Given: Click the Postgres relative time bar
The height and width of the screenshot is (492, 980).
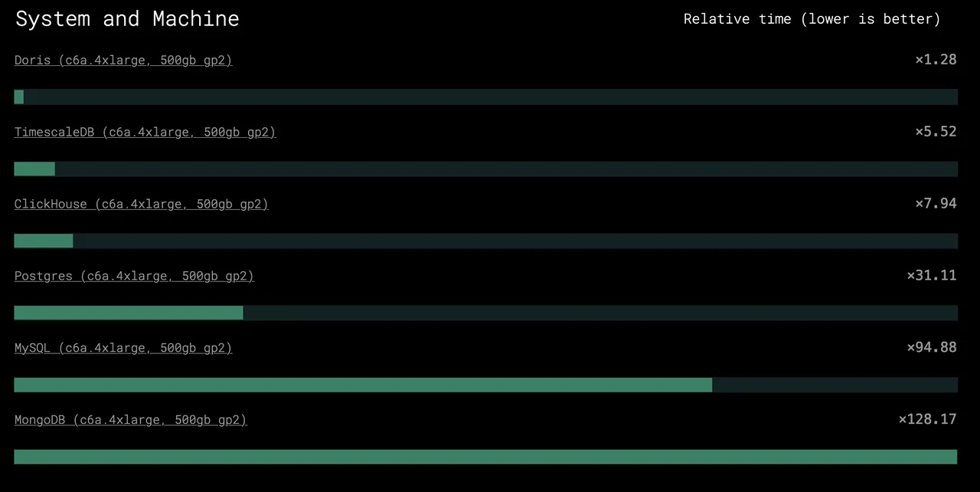Looking at the screenshot, I should [486, 313].
